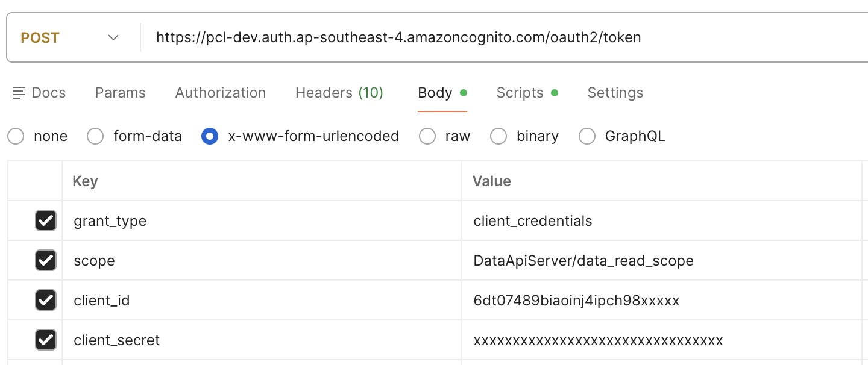Switch body type to GraphQL
The height and width of the screenshot is (365, 868).
pyautogui.click(x=587, y=136)
